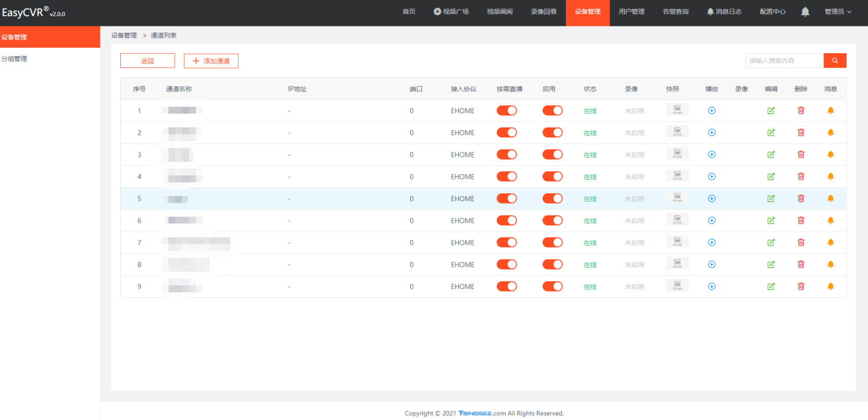The width and height of the screenshot is (868, 420).
Task: Play the channel in row 1
Action: (x=712, y=111)
